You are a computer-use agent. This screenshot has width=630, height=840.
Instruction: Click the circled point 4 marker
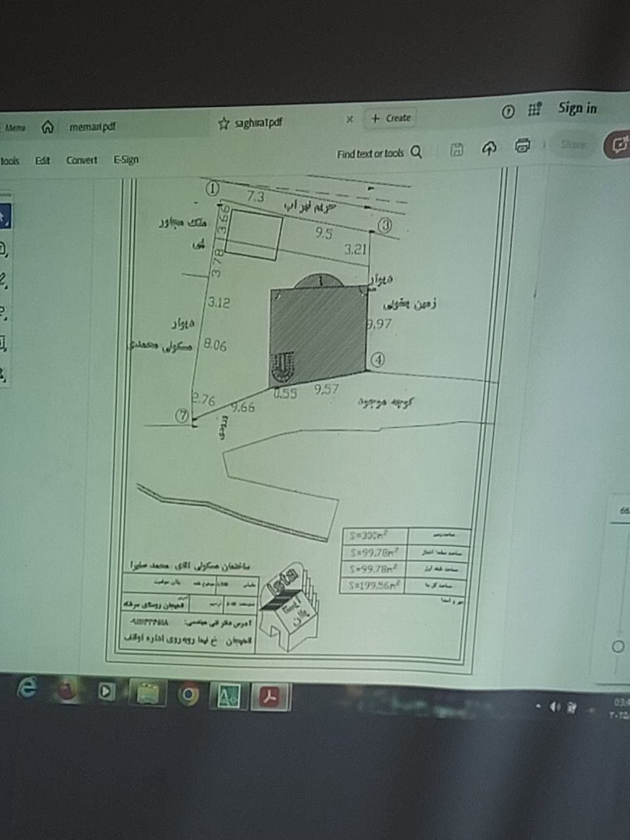[377, 360]
